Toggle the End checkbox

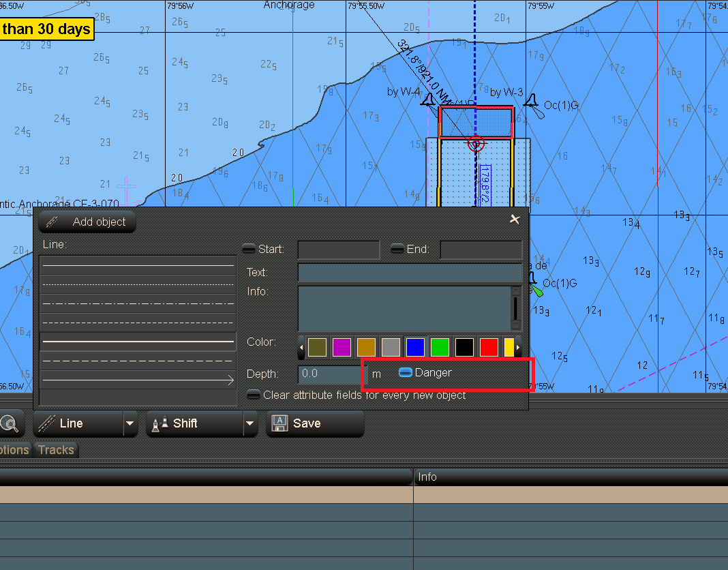click(x=397, y=249)
